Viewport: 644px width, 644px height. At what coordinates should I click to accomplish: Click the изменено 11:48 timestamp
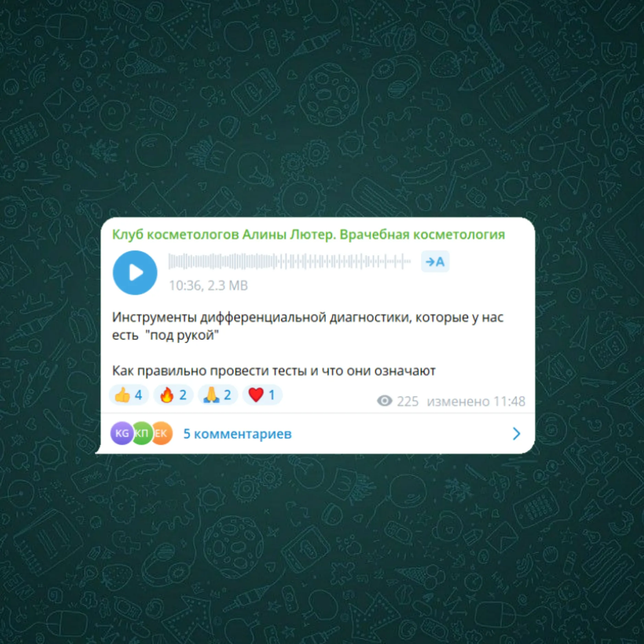[x=476, y=401]
